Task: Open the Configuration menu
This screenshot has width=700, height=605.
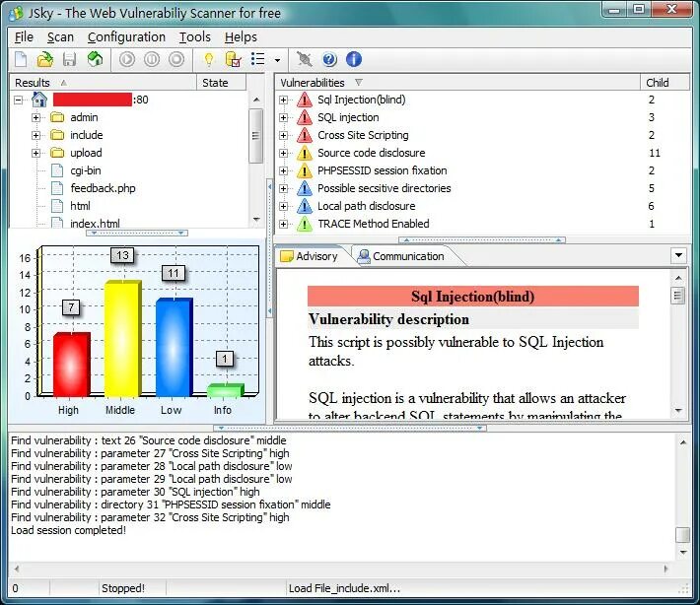Action: [126, 37]
